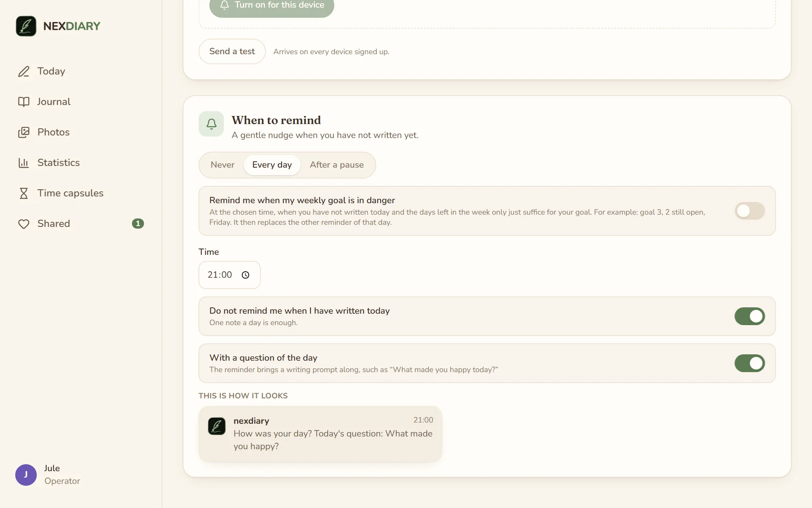Click 'A gentle nudge when you have not written yet.'

point(325,135)
